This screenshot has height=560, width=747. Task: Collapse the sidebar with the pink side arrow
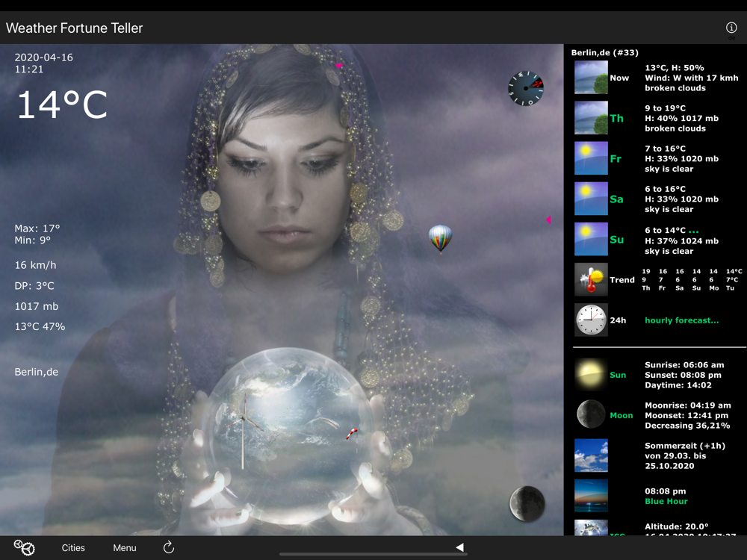pos(548,220)
